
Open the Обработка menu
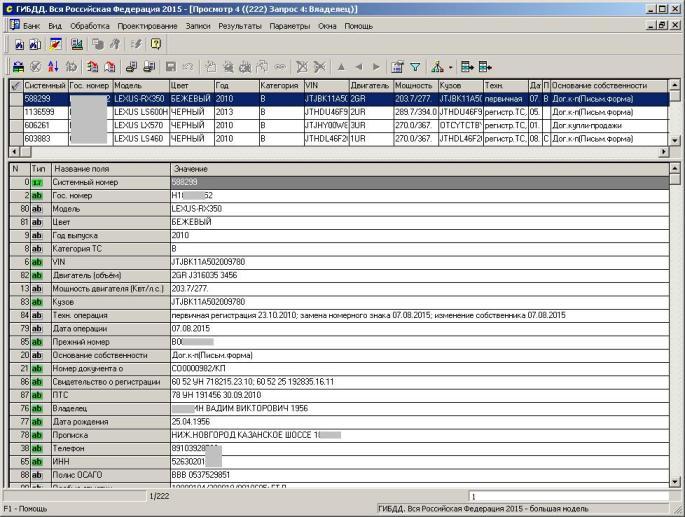click(90, 26)
